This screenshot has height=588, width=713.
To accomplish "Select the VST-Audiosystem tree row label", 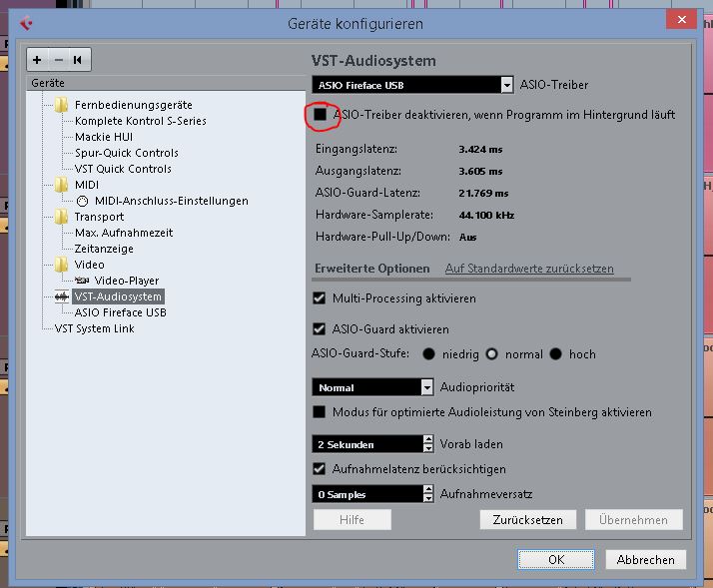I will (x=118, y=296).
